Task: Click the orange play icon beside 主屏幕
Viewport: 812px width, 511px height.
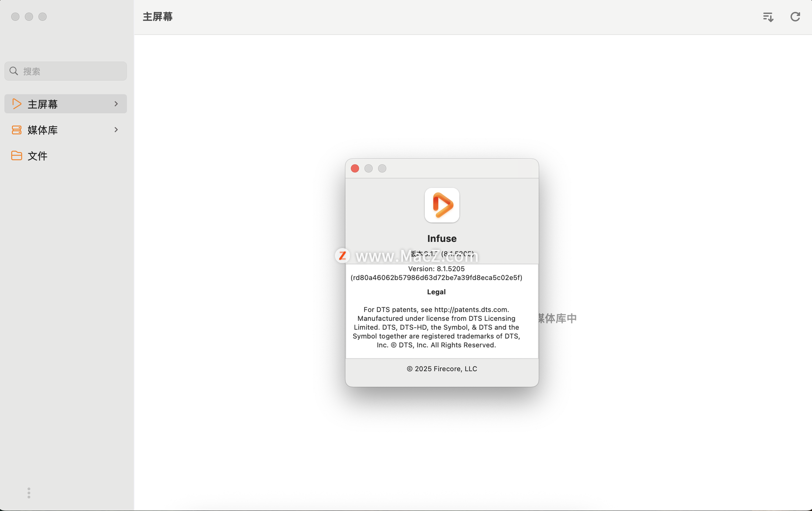Action: [16, 104]
